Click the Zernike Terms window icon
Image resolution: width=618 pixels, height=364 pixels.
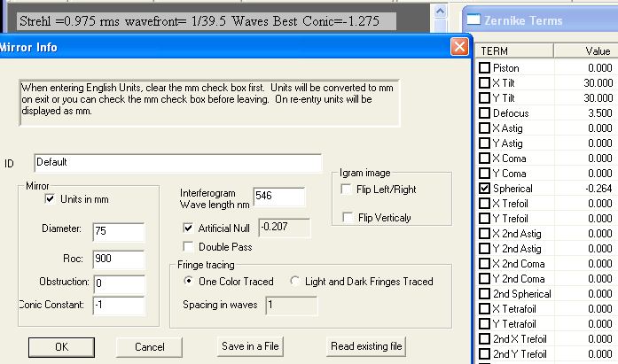(x=473, y=19)
